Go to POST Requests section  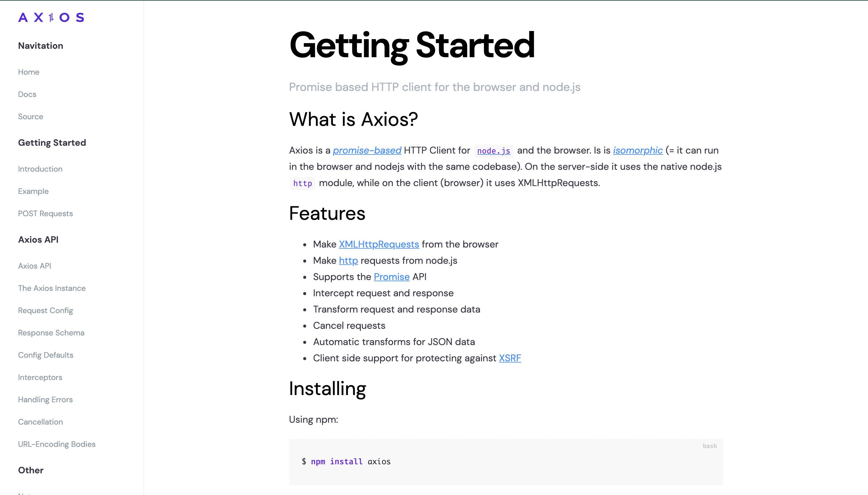coord(45,213)
